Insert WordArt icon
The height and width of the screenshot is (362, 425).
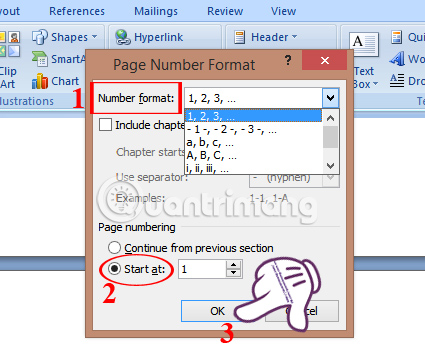[x=397, y=59]
